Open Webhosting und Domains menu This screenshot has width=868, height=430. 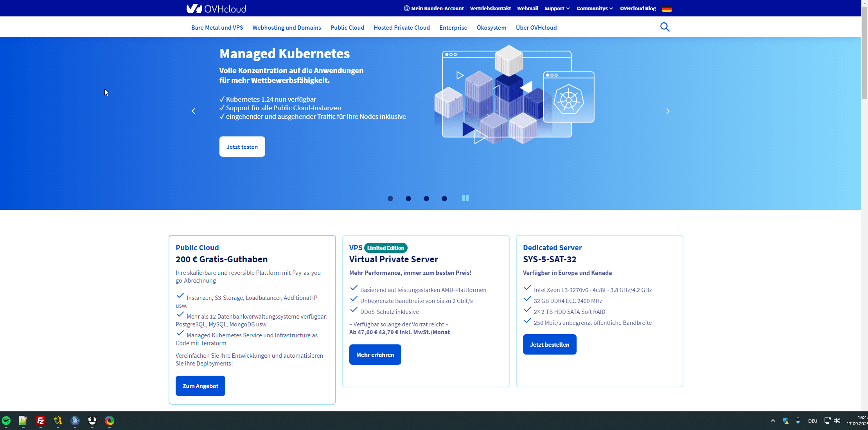(x=287, y=27)
